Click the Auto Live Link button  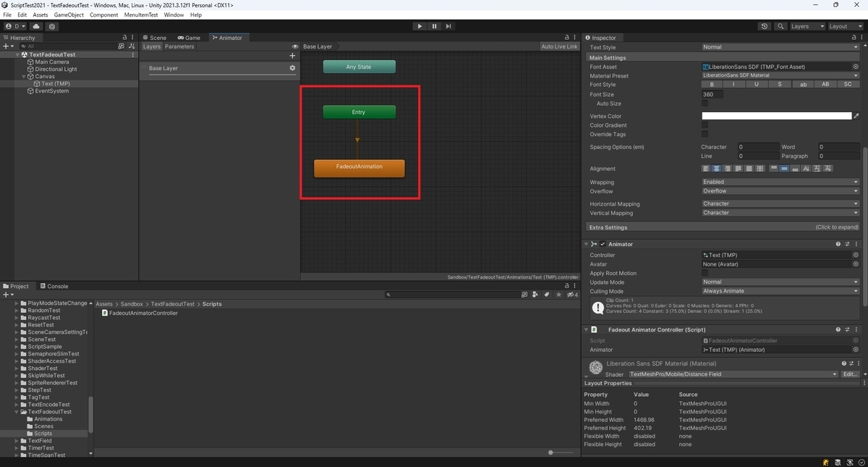tap(559, 46)
